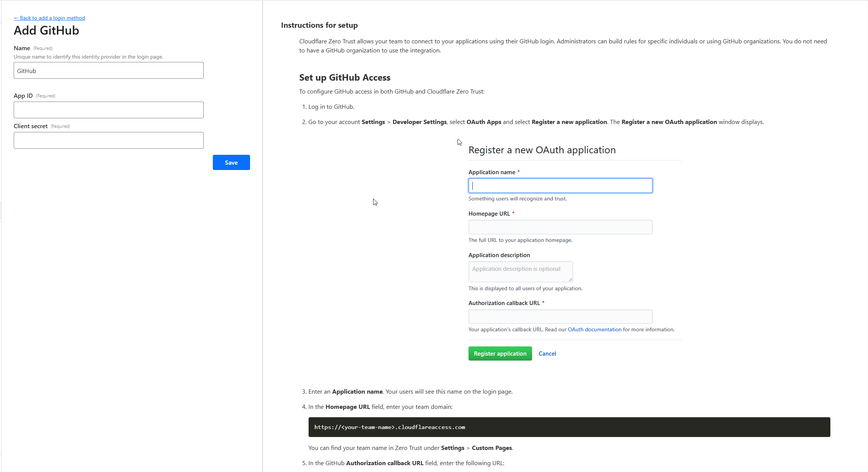
Task: Click the Application description textarea
Action: click(520, 271)
